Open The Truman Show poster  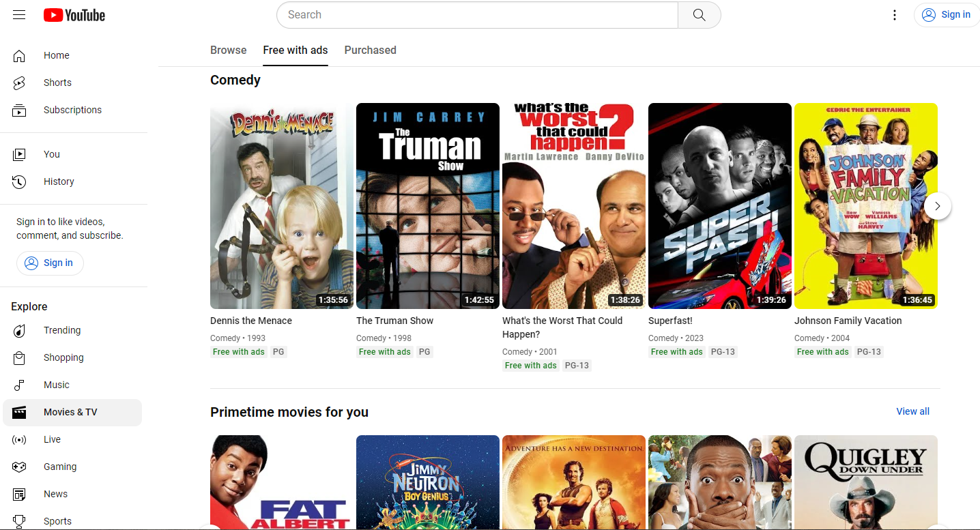pyautogui.click(x=428, y=206)
